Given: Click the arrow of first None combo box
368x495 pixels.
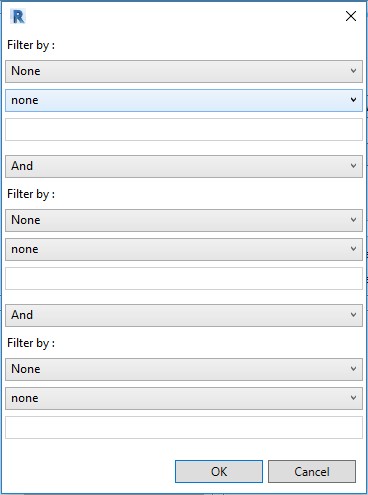Looking at the screenshot, I should click(x=353, y=71).
